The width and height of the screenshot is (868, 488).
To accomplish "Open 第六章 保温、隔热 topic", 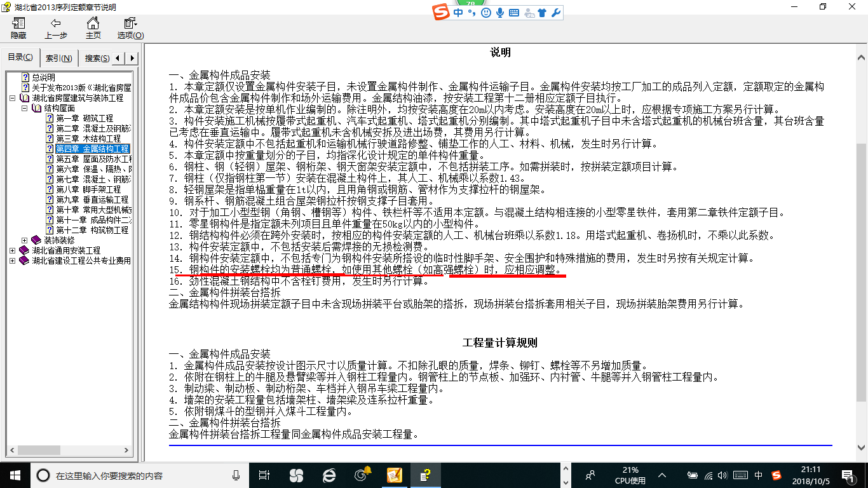I will click(93, 169).
